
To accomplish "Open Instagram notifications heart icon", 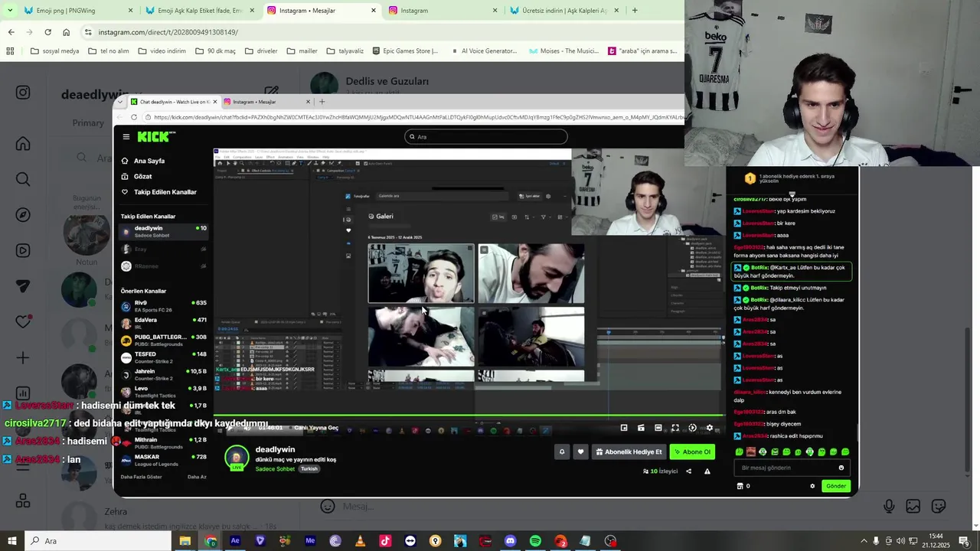I will (x=23, y=321).
